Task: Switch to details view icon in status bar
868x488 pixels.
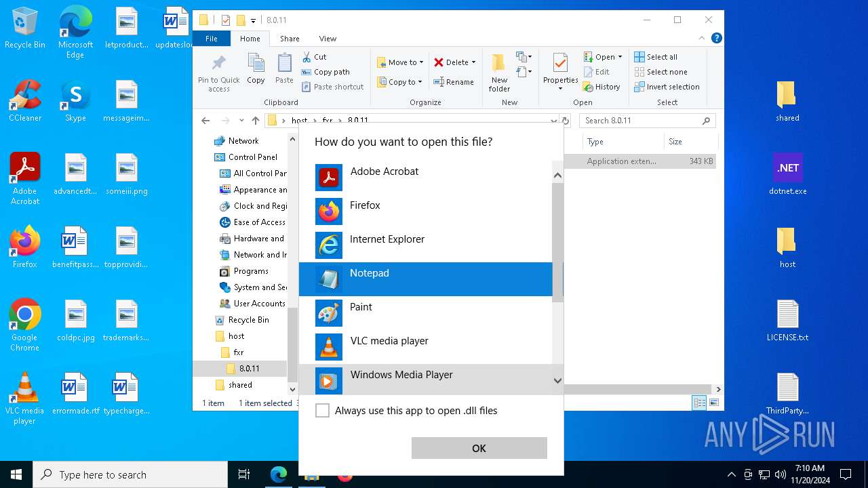Action: (x=699, y=403)
